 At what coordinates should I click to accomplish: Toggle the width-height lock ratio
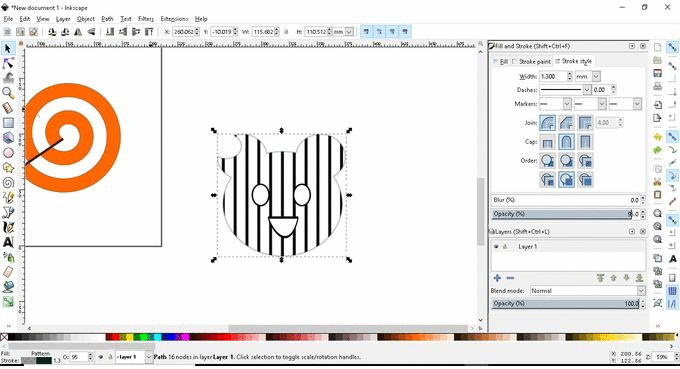286,32
